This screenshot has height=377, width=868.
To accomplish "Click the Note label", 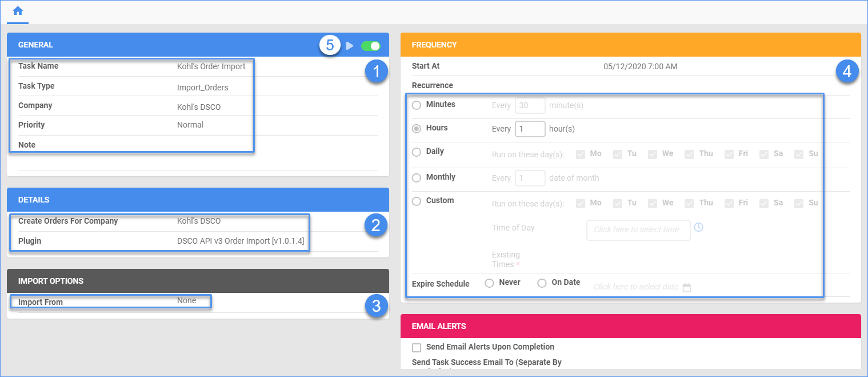I will point(27,145).
